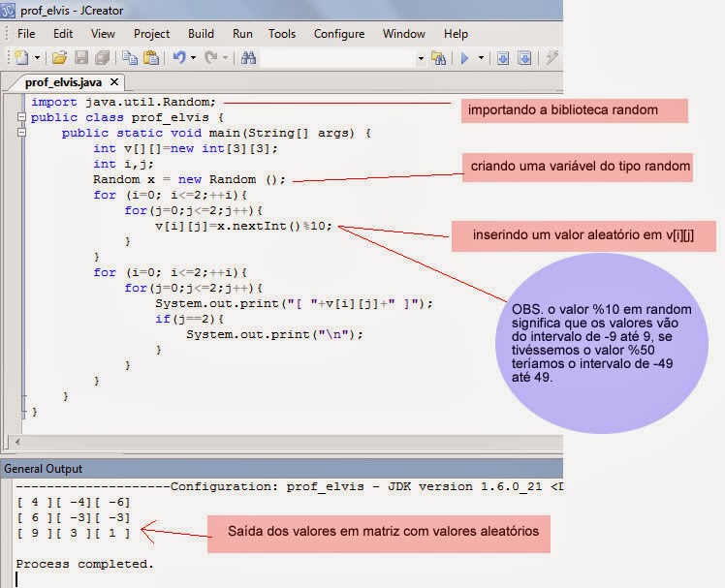Click the Paste clipboard icon
This screenshot has height=588, width=725.
151,58
